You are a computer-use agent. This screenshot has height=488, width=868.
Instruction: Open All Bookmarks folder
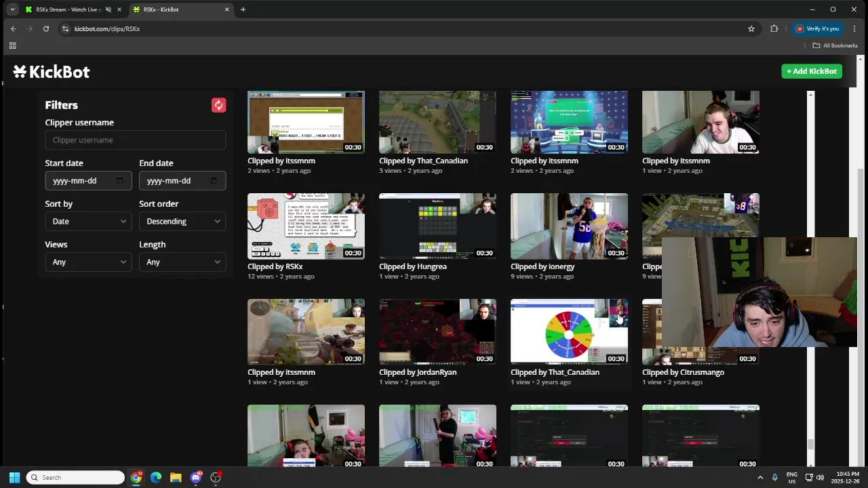(835, 45)
